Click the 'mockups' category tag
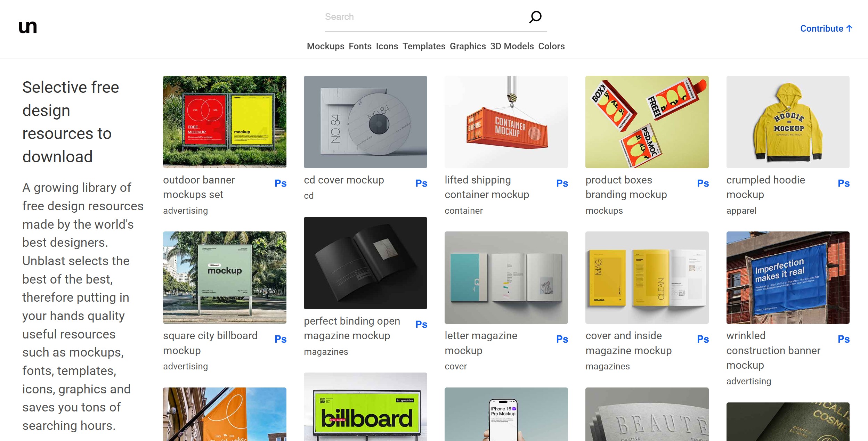 click(604, 211)
